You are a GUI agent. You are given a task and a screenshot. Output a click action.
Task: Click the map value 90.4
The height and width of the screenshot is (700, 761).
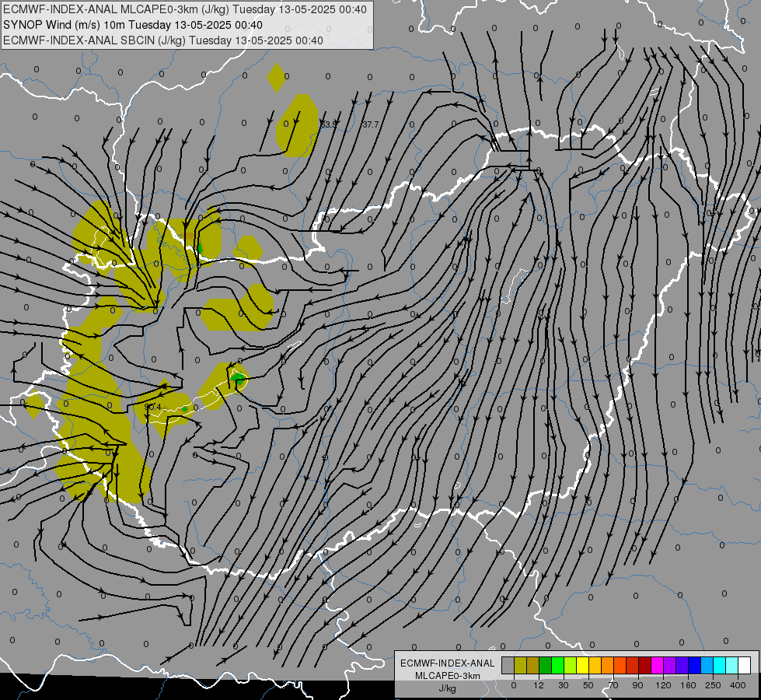153,407
